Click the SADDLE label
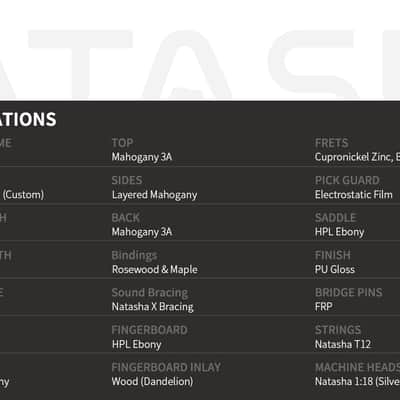The width and height of the screenshot is (400, 400). (335, 218)
